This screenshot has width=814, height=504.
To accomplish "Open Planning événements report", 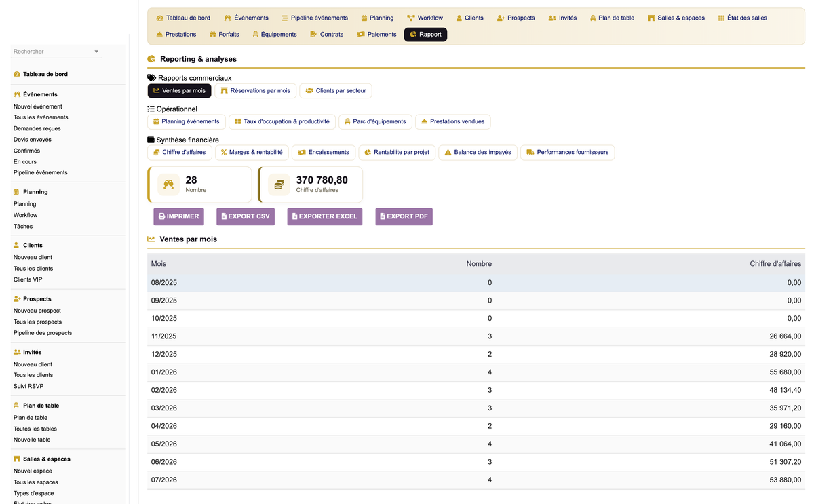I will pos(187,121).
